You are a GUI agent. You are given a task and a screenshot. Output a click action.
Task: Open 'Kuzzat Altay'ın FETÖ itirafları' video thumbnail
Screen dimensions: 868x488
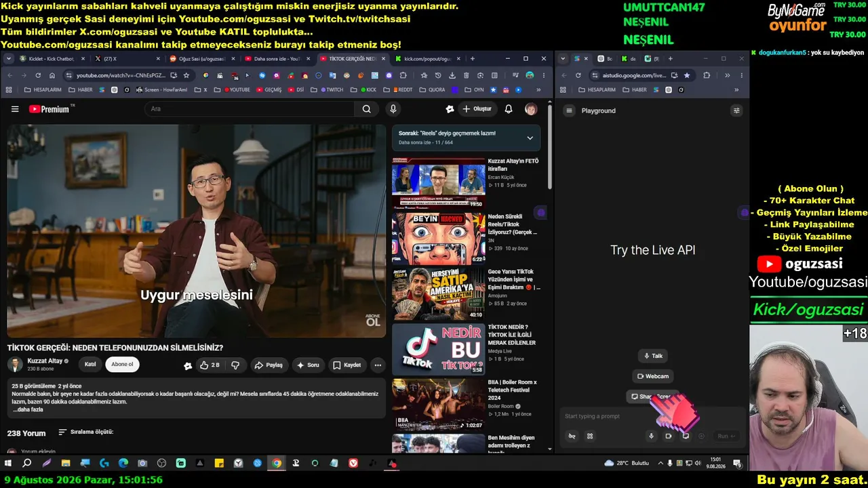(x=438, y=183)
